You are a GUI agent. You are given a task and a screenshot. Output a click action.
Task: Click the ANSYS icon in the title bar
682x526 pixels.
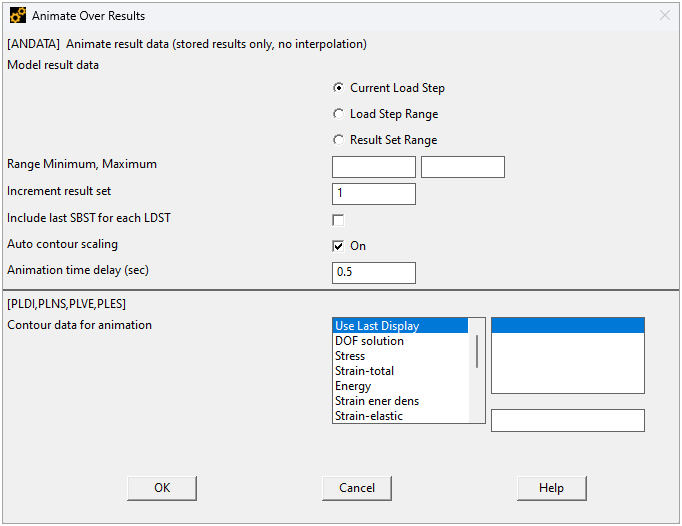pos(18,16)
